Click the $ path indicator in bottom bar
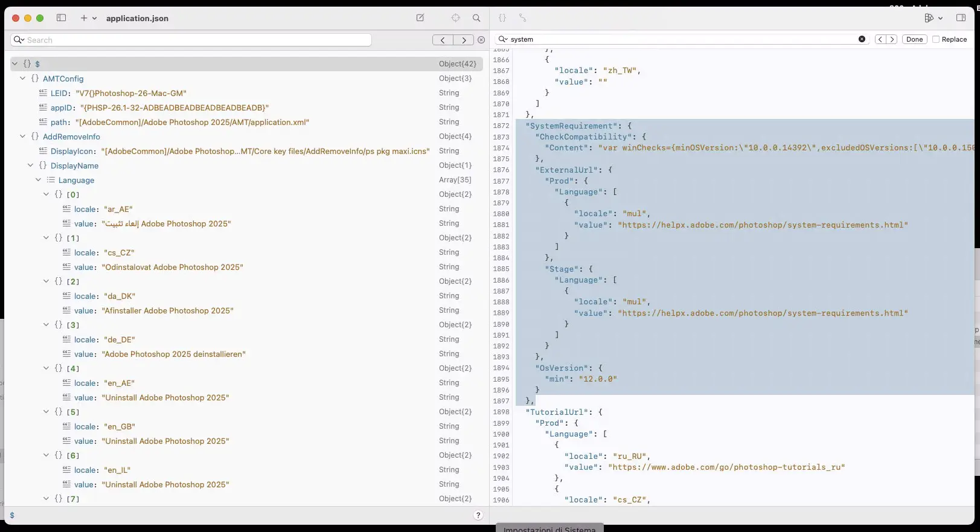Viewport: 980px width, 532px height. click(12, 515)
